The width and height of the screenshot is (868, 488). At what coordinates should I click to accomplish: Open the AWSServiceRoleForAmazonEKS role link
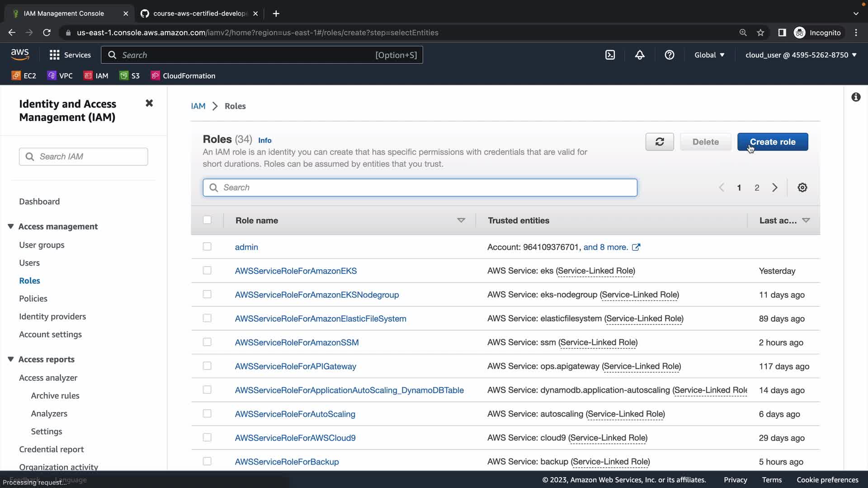296,271
